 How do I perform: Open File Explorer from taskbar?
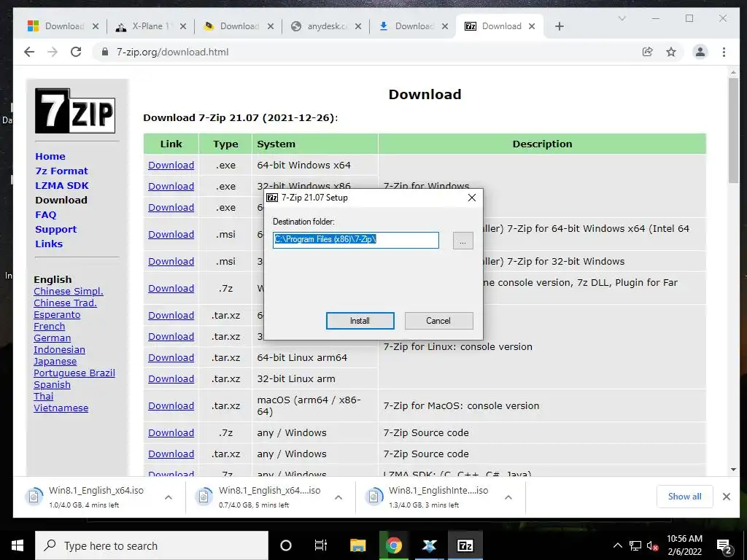[x=357, y=545]
